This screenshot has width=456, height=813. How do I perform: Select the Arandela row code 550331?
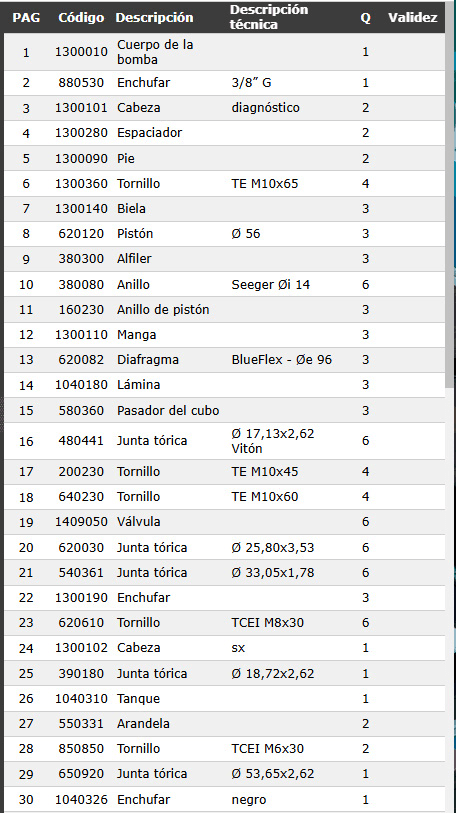point(81,724)
